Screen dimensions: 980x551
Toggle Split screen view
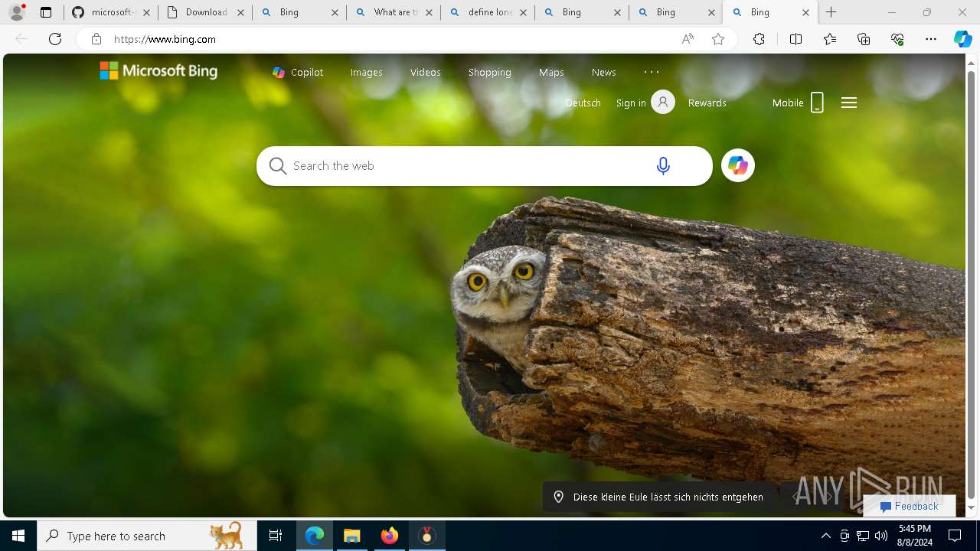point(795,39)
